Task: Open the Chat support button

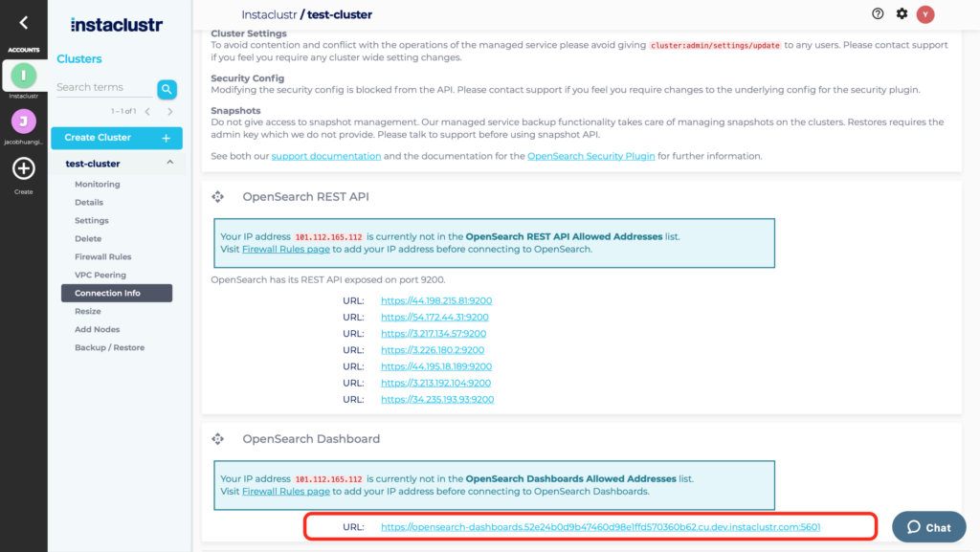Action: [928, 527]
